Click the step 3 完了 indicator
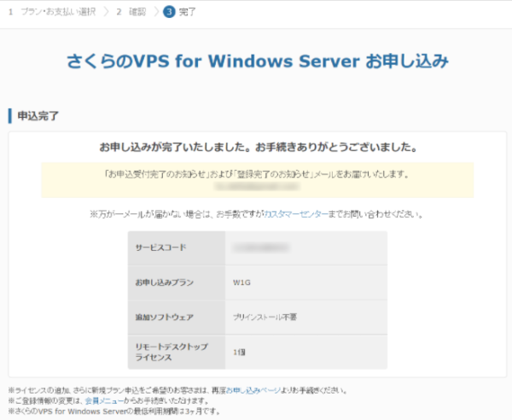Screen dimensions: 512x420 click(x=179, y=12)
